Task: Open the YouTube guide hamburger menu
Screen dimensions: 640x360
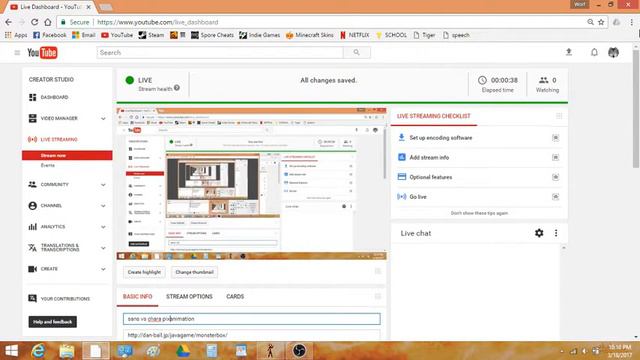Action: tap(17, 53)
